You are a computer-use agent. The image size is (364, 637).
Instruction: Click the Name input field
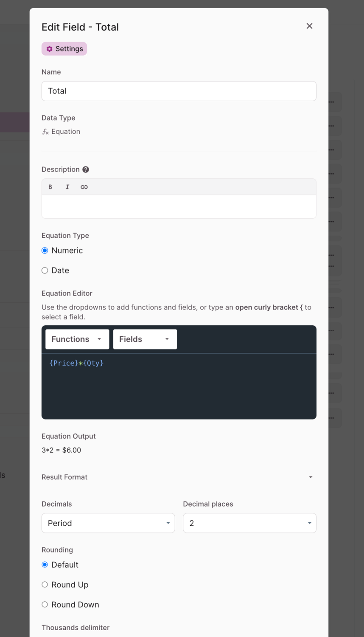coord(179,91)
